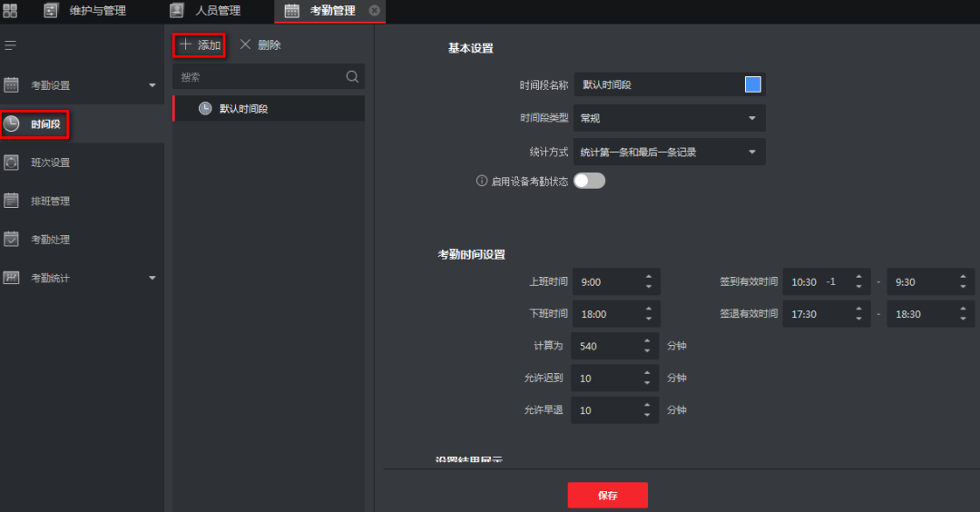The width and height of the screenshot is (980, 512).
Task: Click the 考勤统计 statistics icon
Action: click(x=12, y=278)
